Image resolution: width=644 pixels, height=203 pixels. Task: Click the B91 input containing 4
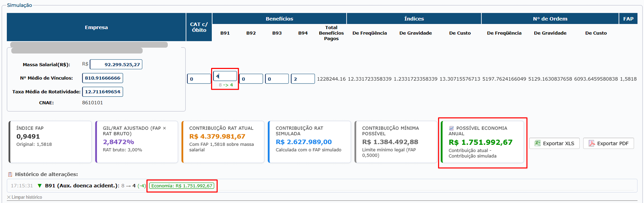click(225, 76)
